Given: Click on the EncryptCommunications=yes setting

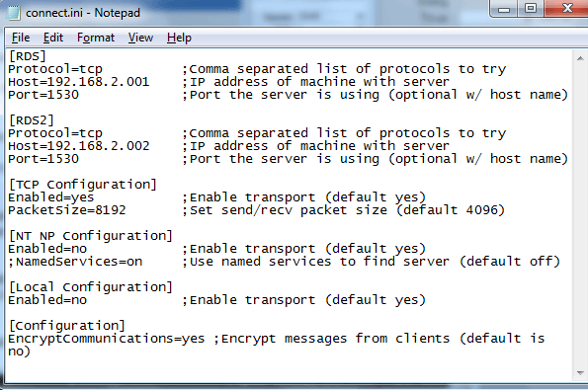Looking at the screenshot, I should tap(107, 339).
